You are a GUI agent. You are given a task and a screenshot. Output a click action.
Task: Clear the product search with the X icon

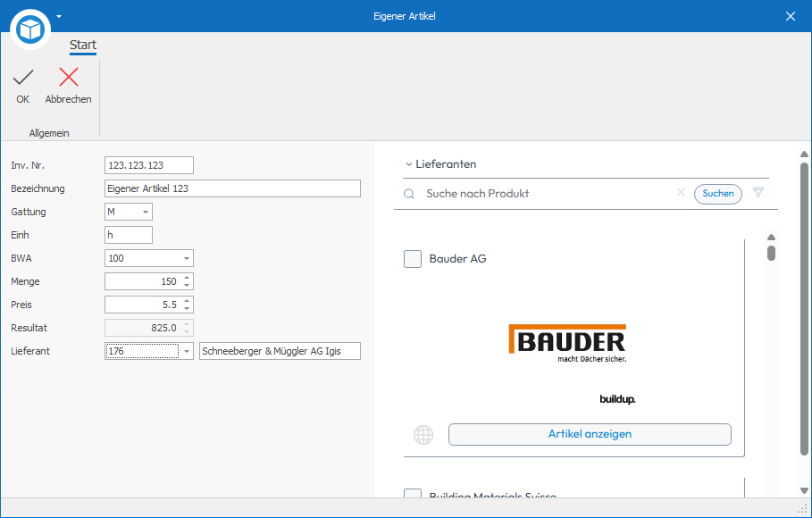point(681,193)
